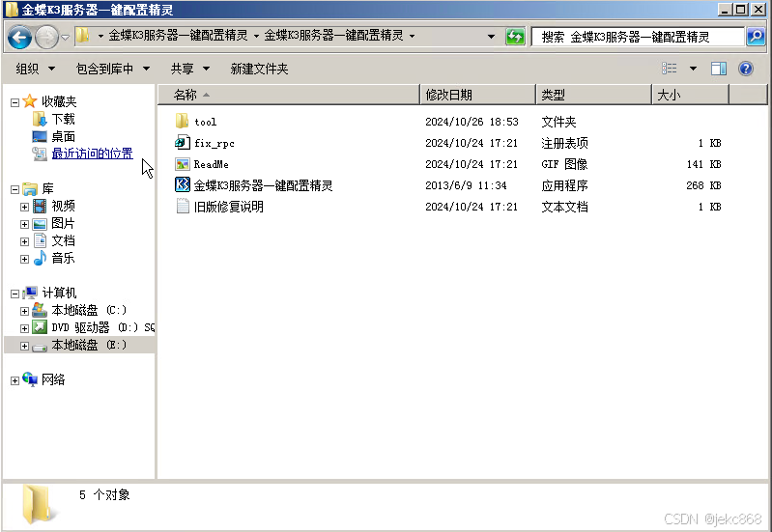
Task: Expand the 音乐 library node
Action: click(24, 259)
